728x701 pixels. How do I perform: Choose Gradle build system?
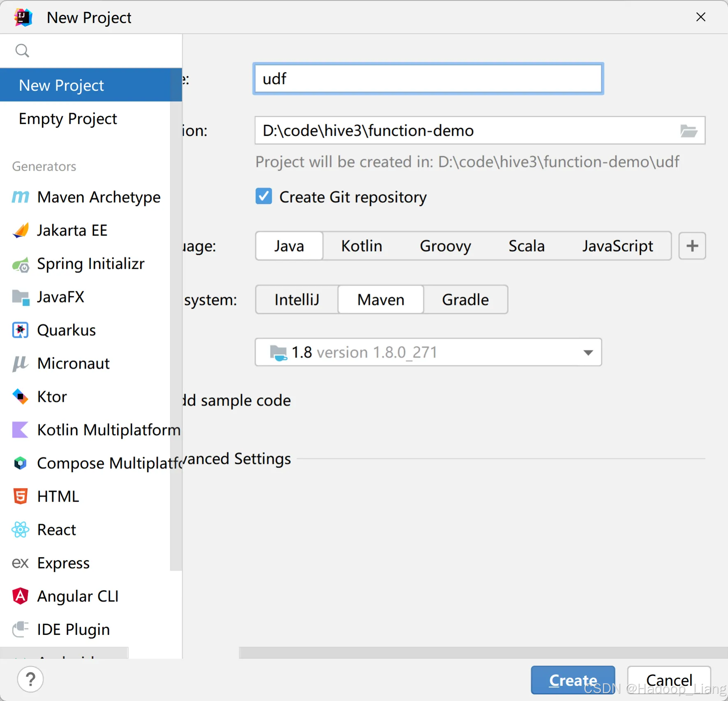pyautogui.click(x=466, y=300)
